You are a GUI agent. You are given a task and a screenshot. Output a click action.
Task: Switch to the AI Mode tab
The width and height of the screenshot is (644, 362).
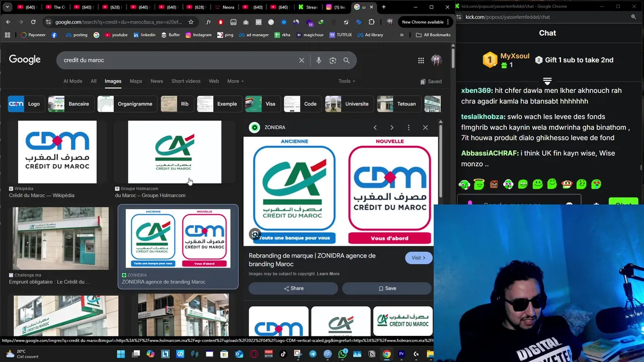click(72, 81)
